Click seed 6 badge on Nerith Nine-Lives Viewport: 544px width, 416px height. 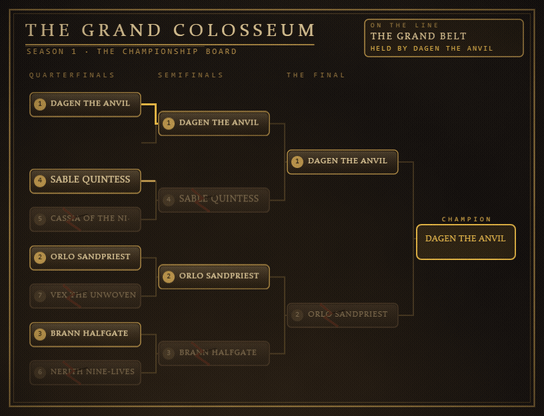(40, 372)
